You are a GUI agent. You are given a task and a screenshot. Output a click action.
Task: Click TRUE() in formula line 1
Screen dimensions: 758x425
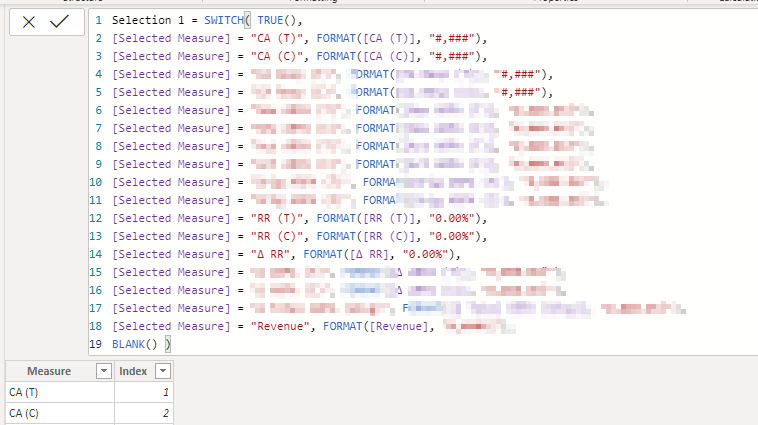[277, 20]
